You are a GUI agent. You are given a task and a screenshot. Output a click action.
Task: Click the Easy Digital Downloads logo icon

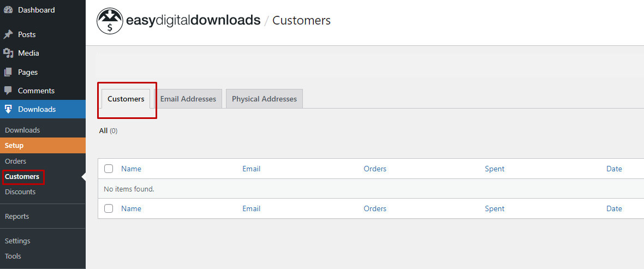pos(110,21)
